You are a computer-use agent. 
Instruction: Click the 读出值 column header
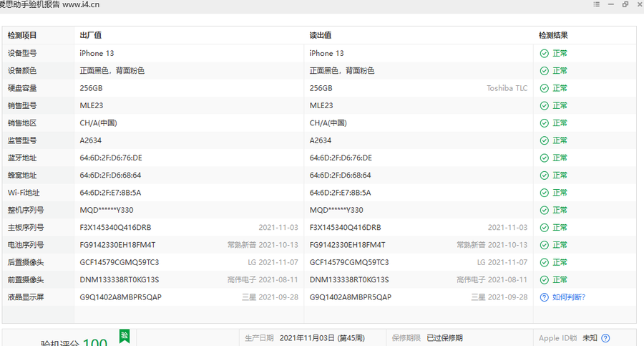tap(320, 35)
